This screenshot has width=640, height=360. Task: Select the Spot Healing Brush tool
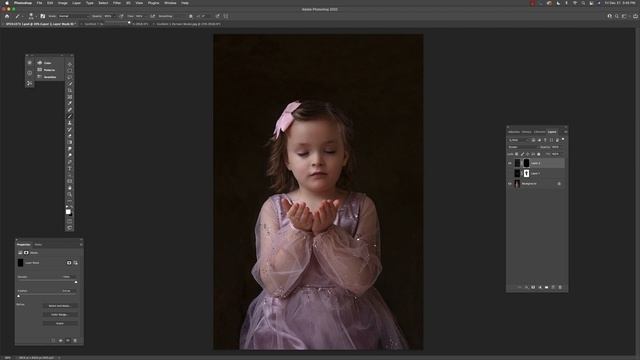(70, 110)
